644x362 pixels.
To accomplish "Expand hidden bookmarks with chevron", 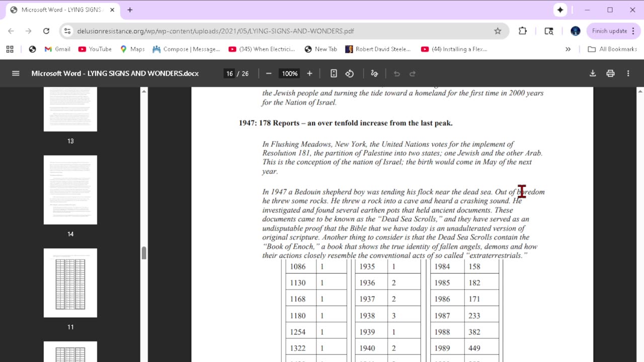I will point(568,49).
